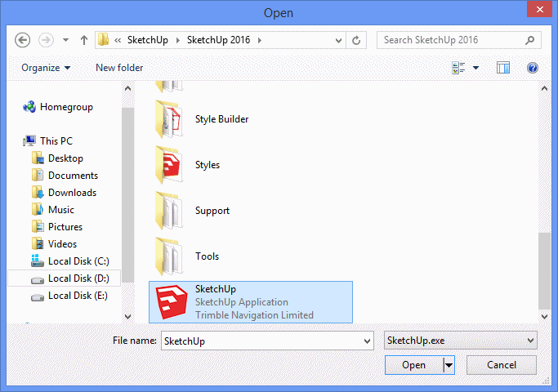
Task: Click the Trimble Navigation Limited text
Action: [254, 315]
